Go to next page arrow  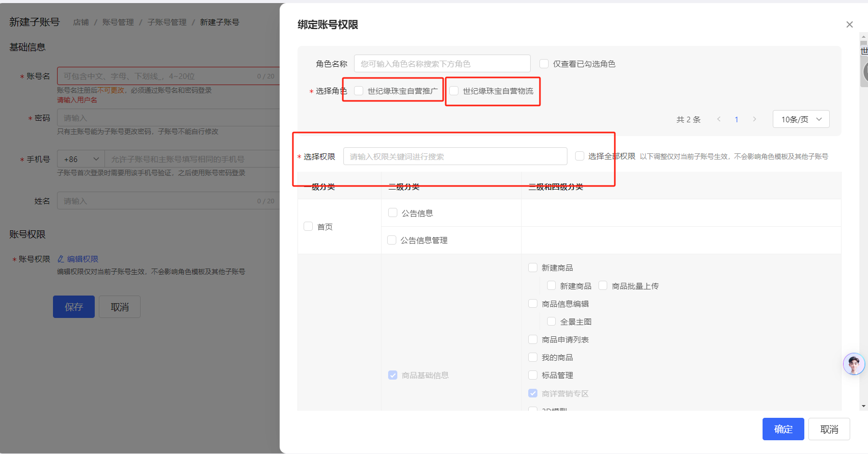pos(754,119)
